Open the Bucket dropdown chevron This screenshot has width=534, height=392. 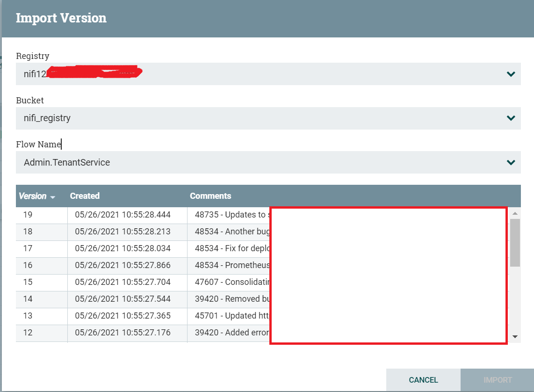click(511, 118)
